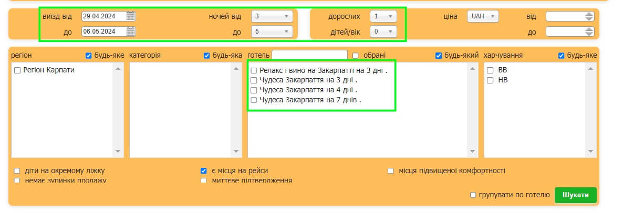Open 'ночей до' dropdown showing 6
Viewport: 644px width, 213px height.
coord(272,32)
